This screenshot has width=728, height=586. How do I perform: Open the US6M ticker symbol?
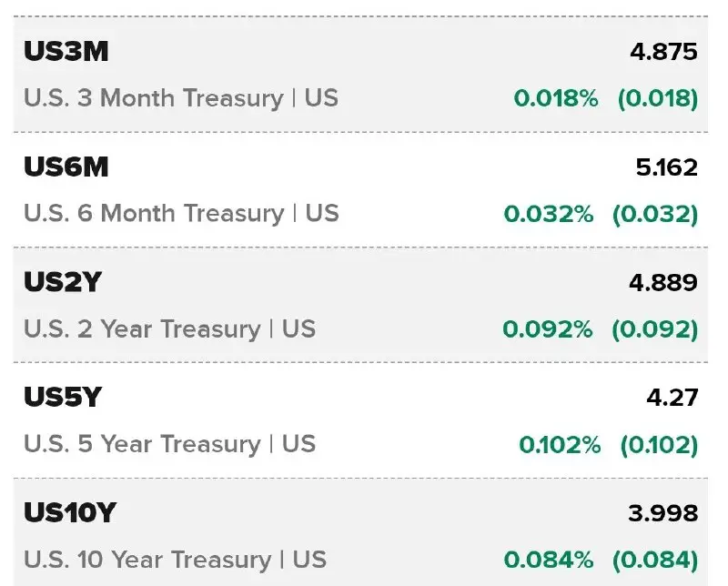(66, 167)
